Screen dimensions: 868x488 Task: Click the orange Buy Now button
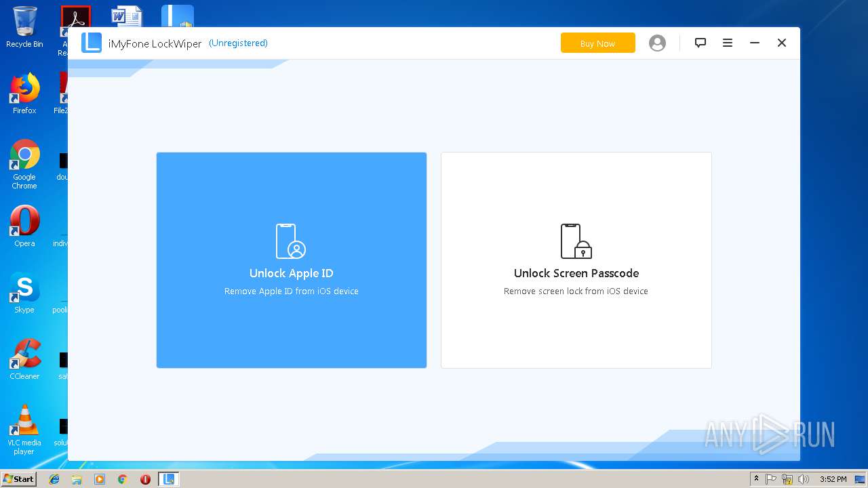(x=597, y=43)
